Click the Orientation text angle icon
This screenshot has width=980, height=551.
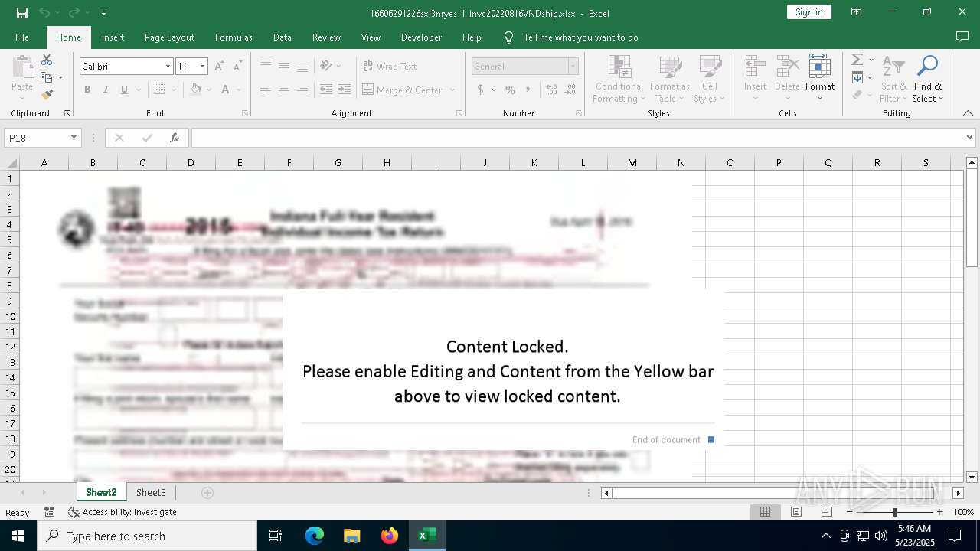tap(327, 66)
